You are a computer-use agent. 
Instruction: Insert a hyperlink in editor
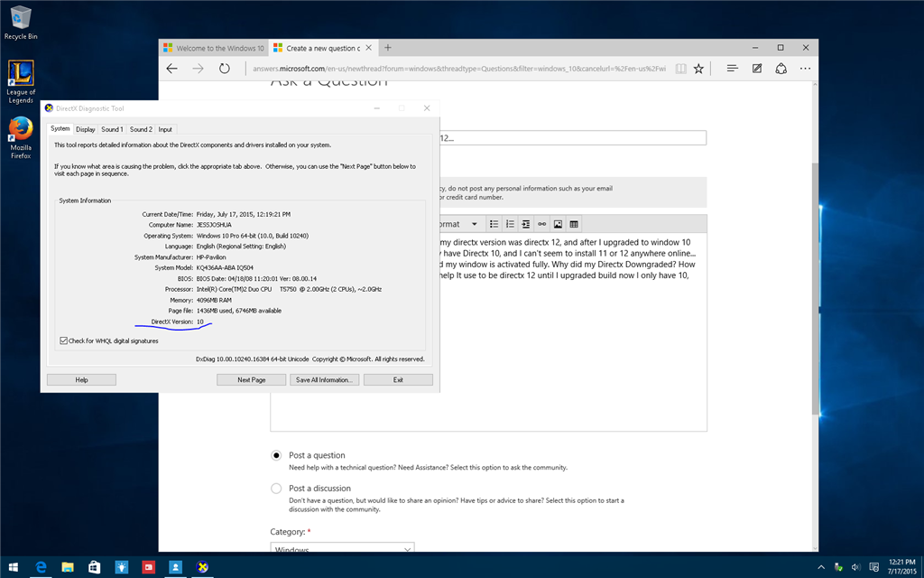coord(541,224)
